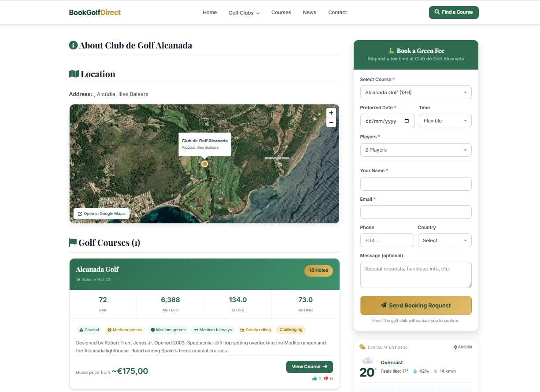Zoom out on the map
The height and width of the screenshot is (392, 540).
click(331, 122)
